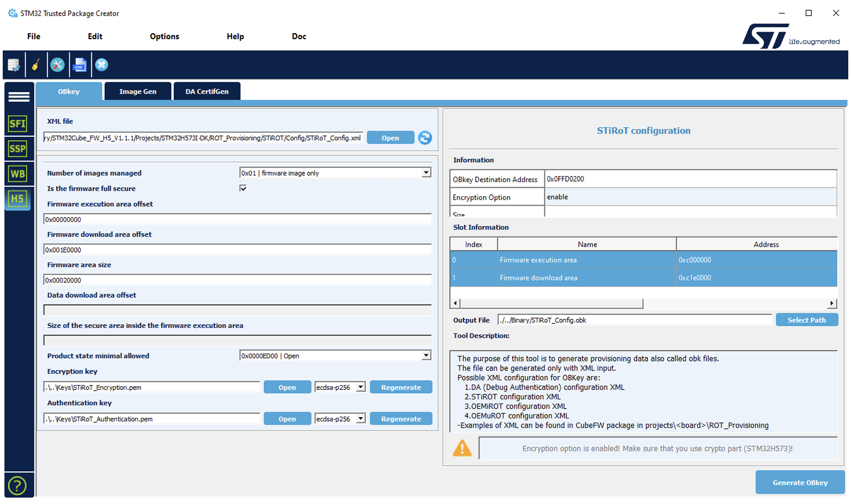
Task: Click the STM32 Trusted Package Creator title icon
Action: tap(13, 13)
